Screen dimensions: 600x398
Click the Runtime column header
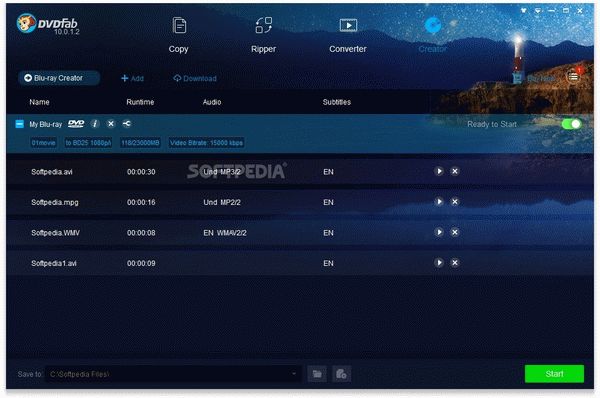140,102
